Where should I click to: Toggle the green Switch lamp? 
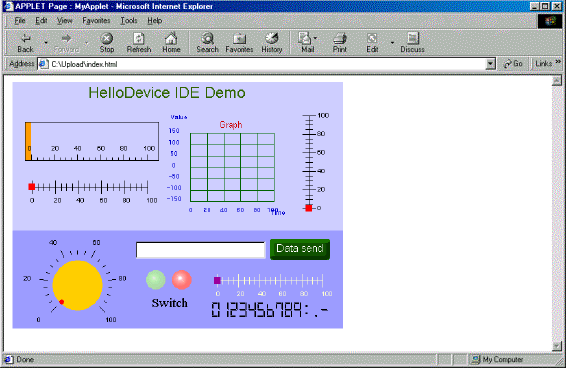click(x=156, y=280)
